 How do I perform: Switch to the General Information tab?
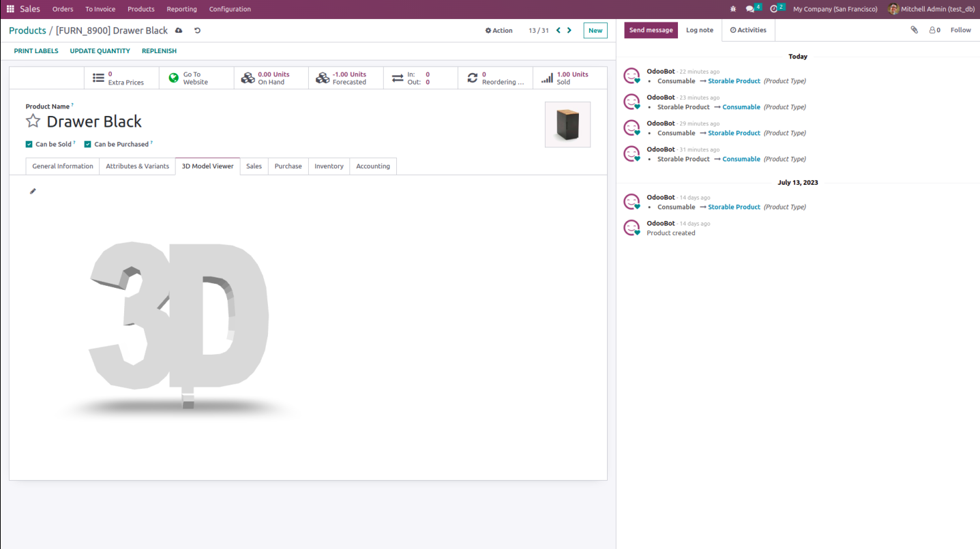point(63,166)
